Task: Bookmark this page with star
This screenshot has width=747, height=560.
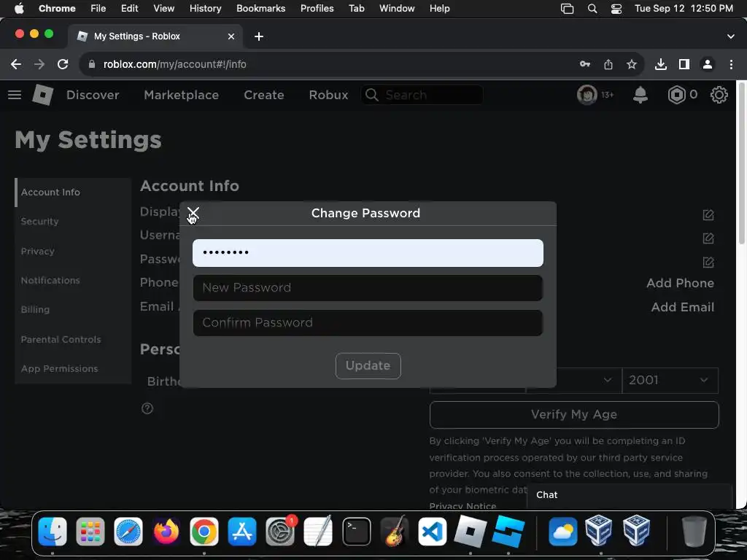Action: pos(632,64)
